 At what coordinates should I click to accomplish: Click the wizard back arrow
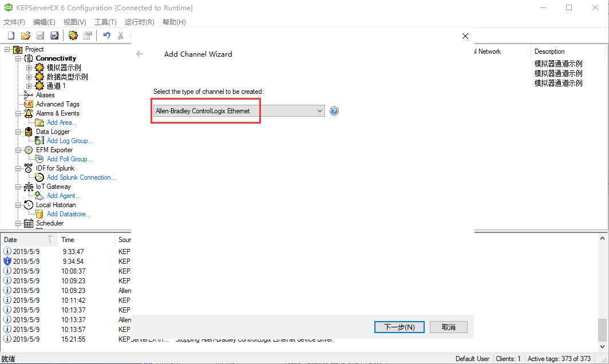click(140, 54)
